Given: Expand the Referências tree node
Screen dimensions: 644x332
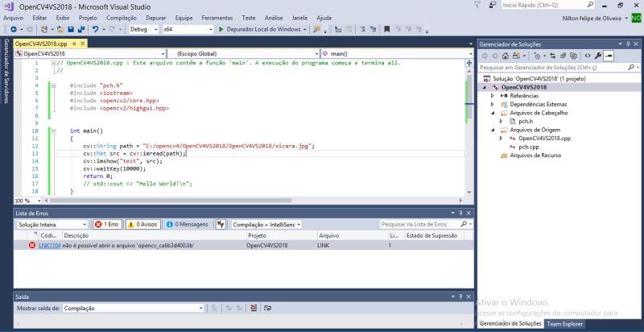Looking at the screenshot, I should [493, 96].
